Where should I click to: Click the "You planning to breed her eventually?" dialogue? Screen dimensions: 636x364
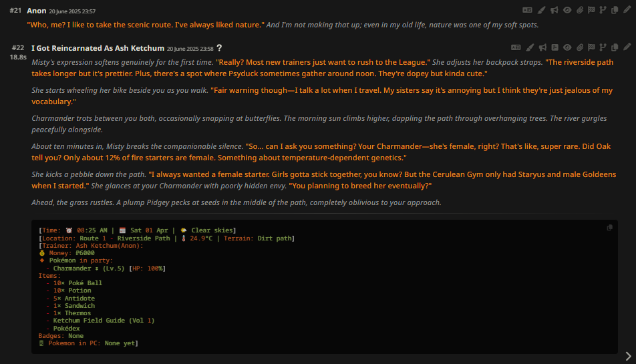click(x=360, y=186)
